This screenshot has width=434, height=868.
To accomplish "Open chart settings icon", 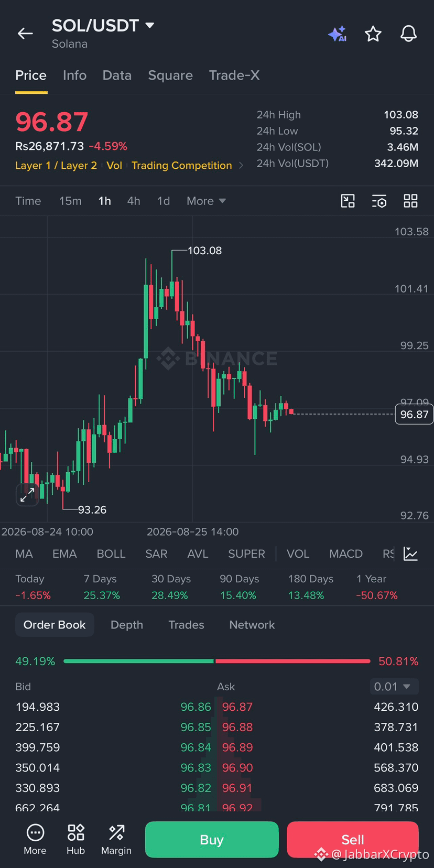I will [x=379, y=201].
